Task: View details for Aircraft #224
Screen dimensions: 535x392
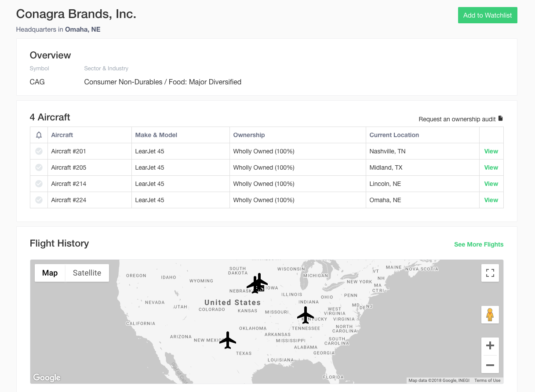Action: click(491, 200)
